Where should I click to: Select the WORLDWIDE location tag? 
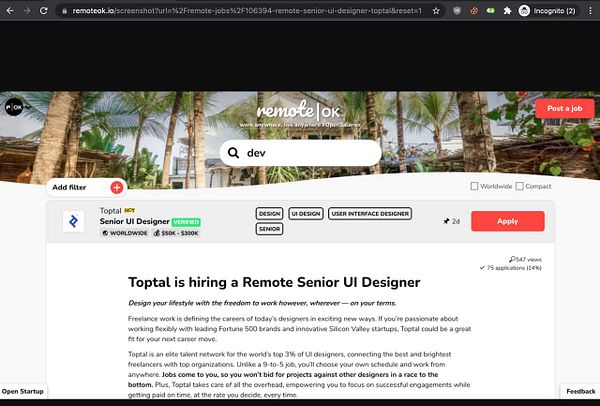125,233
